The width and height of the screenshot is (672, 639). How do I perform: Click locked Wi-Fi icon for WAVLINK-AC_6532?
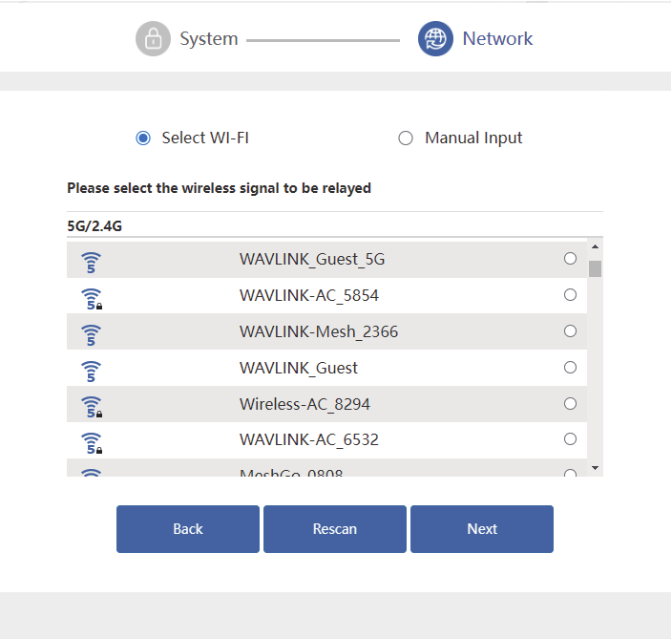click(92, 441)
